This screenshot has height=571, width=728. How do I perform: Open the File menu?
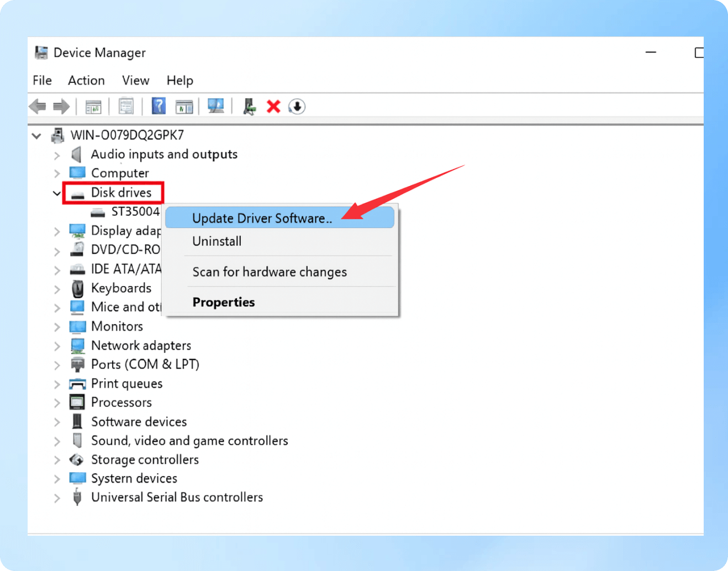[x=42, y=81]
